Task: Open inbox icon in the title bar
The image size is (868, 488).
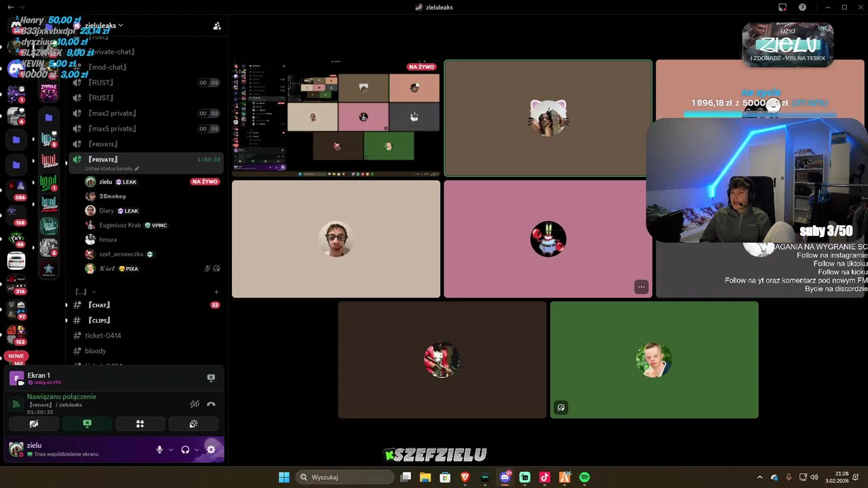Action: 783,7
